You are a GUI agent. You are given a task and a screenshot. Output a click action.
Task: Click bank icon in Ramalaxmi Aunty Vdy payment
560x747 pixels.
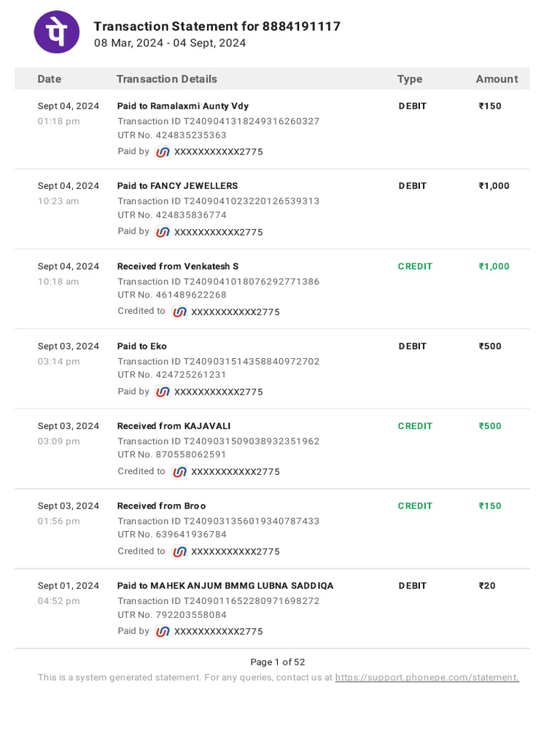(163, 152)
